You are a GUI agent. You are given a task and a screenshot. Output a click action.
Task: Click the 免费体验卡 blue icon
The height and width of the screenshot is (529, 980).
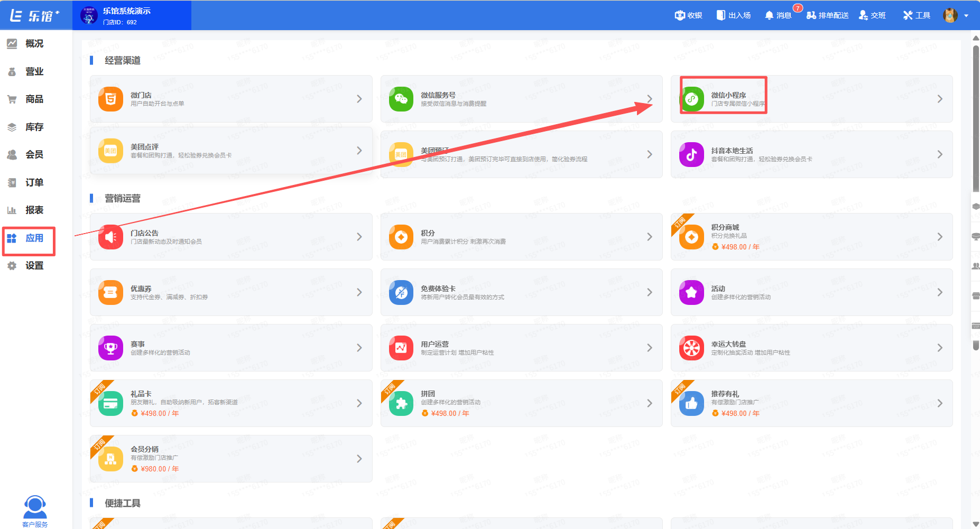(401, 292)
